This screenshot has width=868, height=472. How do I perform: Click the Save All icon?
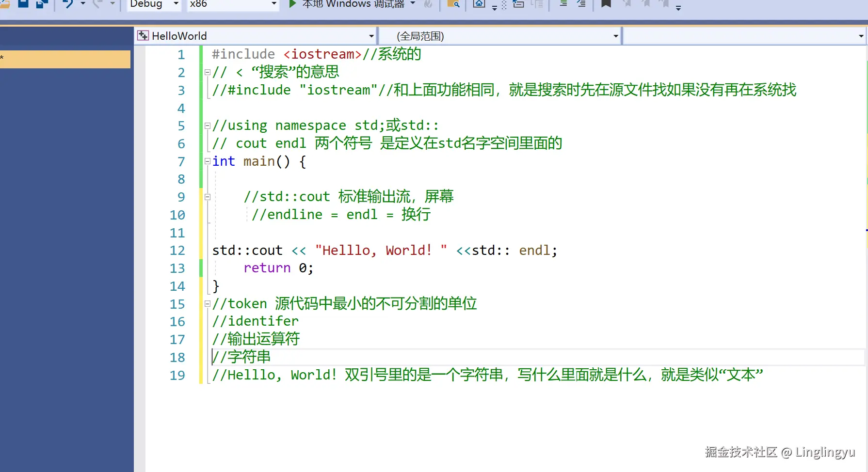42,4
